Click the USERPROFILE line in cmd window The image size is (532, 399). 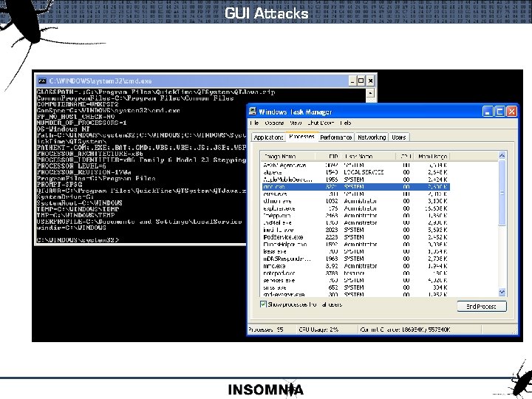tap(139, 222)
